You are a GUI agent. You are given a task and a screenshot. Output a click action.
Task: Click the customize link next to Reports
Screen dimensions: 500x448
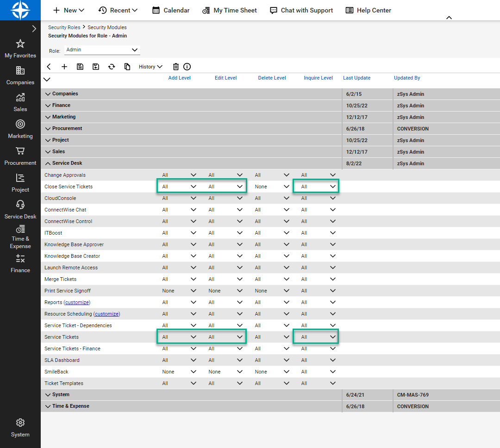[x=76, y=302]
